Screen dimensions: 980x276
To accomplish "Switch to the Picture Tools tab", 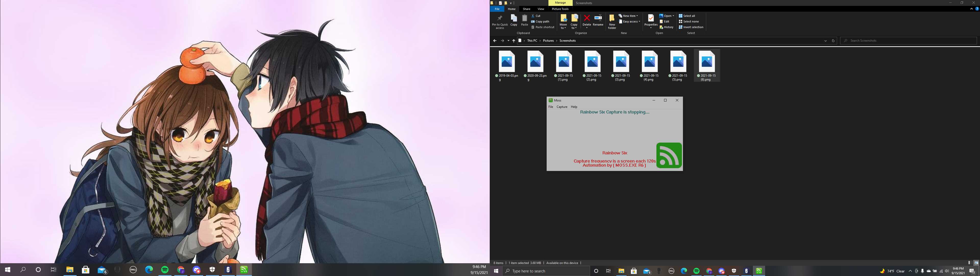I will pyautogui.click(x=560, y=9).
